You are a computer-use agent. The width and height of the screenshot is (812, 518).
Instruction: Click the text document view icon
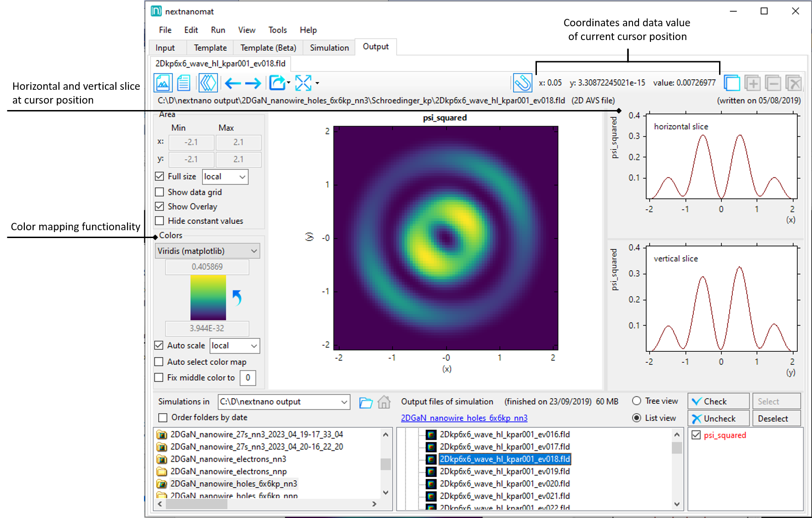pos(184,83)
